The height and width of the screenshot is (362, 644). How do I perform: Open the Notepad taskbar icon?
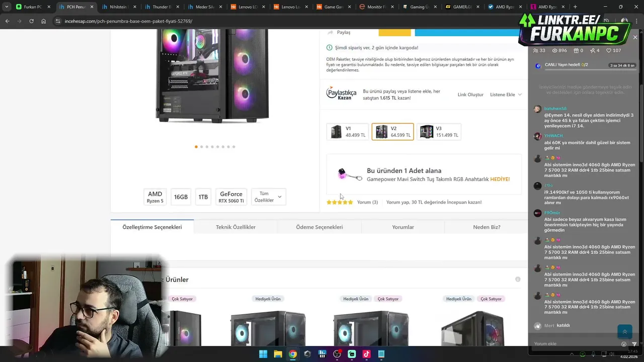(x=381, y=354)
